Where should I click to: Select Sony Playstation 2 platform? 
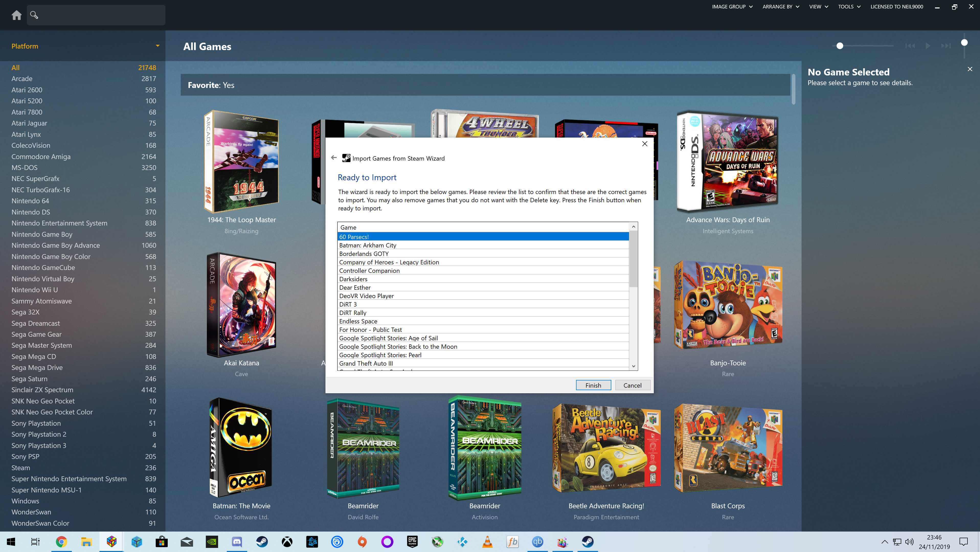(83, 434)
